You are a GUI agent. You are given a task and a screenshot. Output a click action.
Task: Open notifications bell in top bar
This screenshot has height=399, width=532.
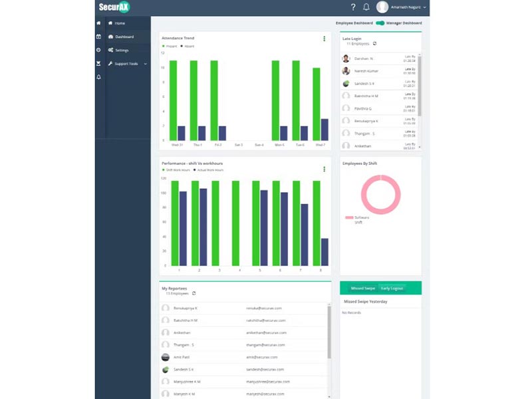tap(366, 7)
